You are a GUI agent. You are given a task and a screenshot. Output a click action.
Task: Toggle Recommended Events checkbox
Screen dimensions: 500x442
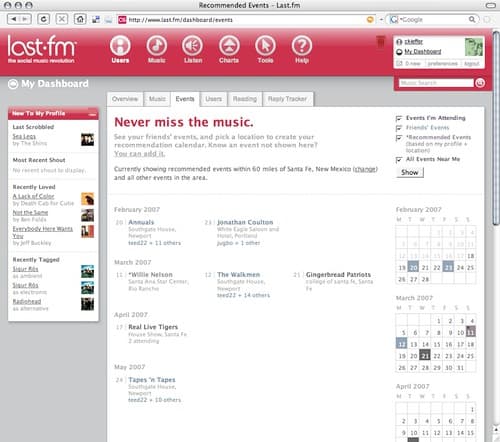point(399,138)
